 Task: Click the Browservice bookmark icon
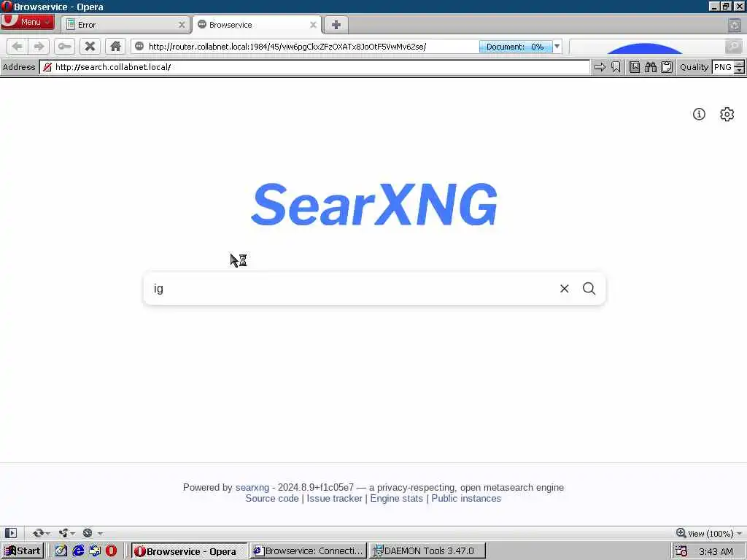[x=616, y=67]
